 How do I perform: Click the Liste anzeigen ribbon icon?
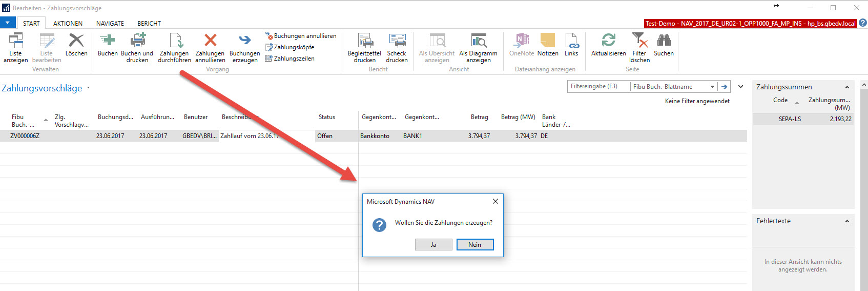point(16,40)
